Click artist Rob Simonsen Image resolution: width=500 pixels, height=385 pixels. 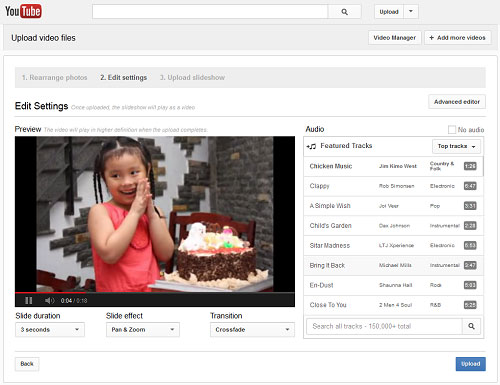pyautogui.click(x=396, y=186)
